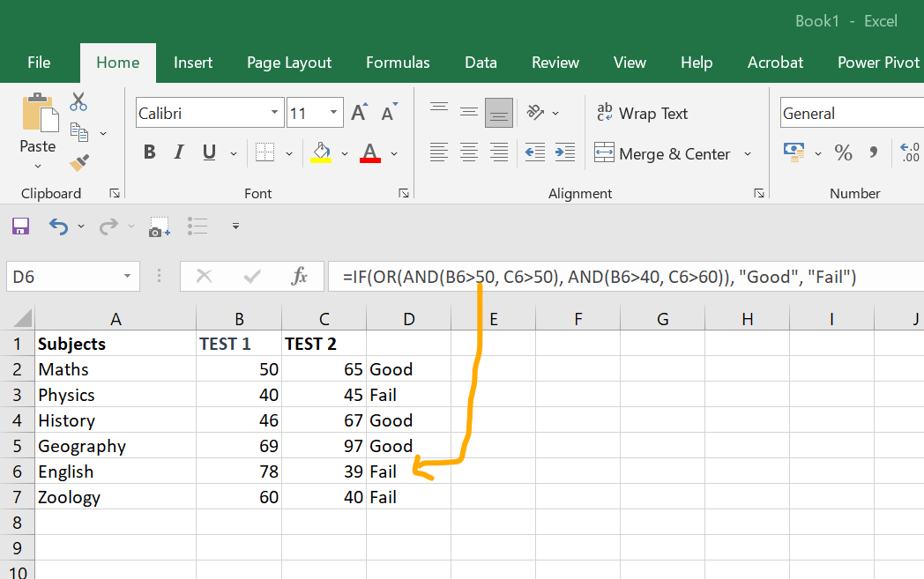Toggle Bold formatting

[x=150, y=152]
